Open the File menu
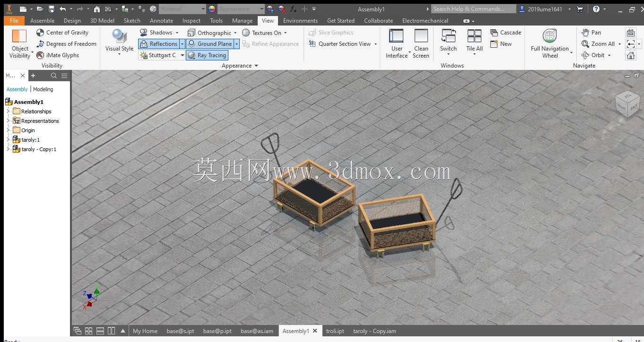 [14, 21]
